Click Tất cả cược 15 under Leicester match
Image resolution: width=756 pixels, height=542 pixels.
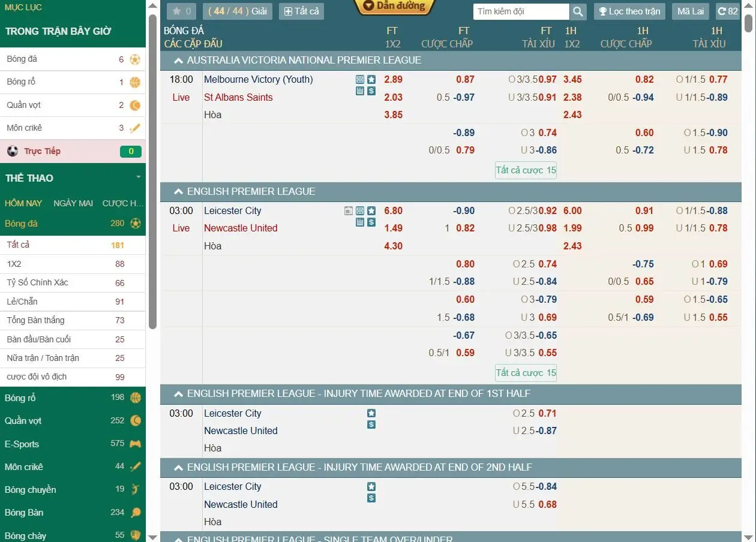pos(526,373)
